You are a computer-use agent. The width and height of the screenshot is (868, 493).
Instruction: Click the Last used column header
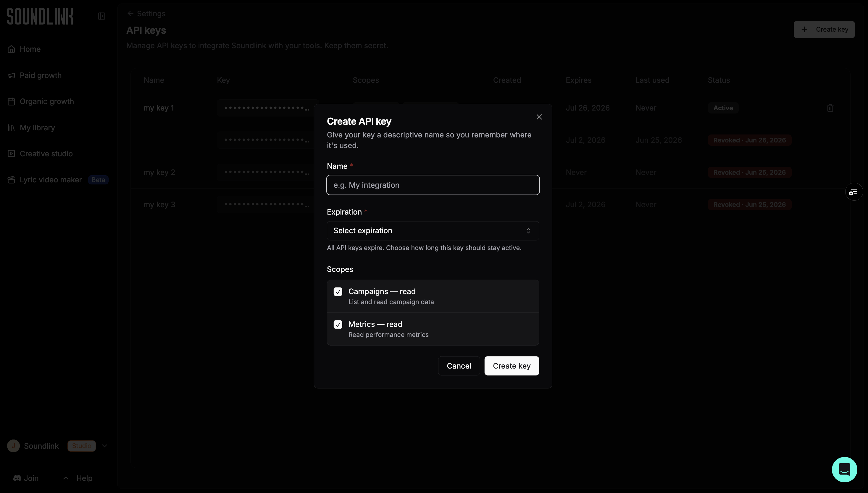(x=652, y=80)
